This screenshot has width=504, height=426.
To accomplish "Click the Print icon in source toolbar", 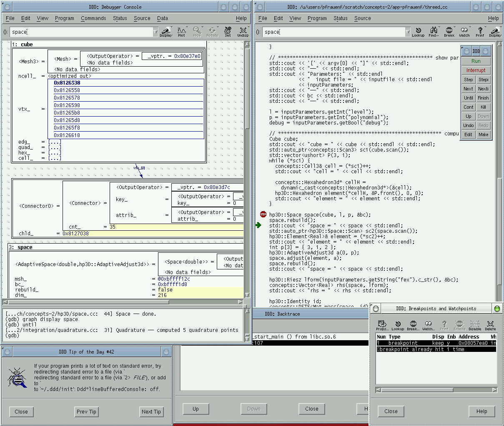I will tap(480, 32).
